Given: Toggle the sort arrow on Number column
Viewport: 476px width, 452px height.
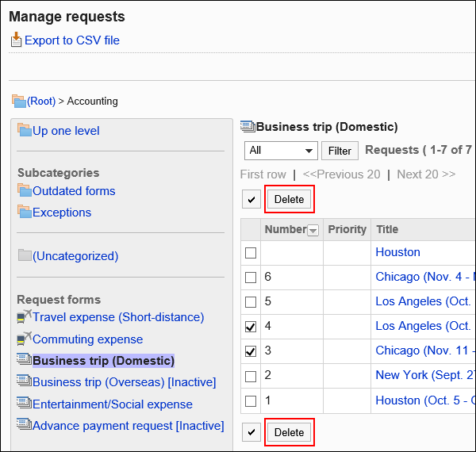Looking at the screenshot, I should 313,231.
